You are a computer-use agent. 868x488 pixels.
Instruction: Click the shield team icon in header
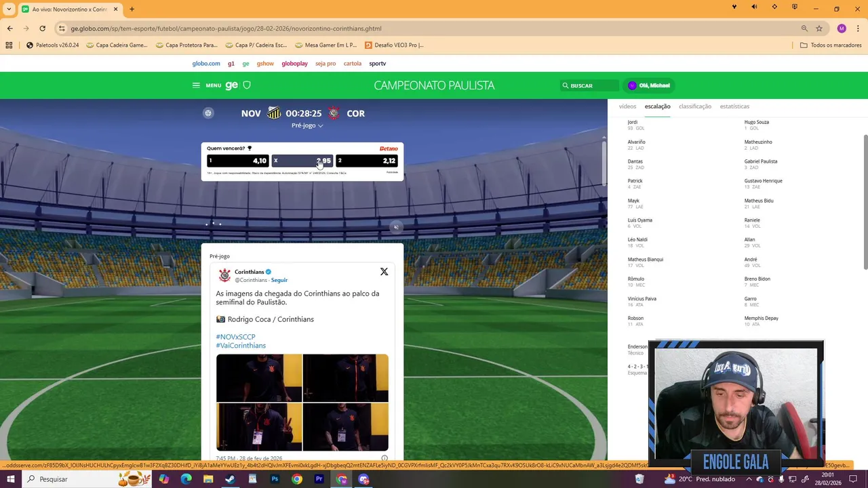pyautogui.click(x=247, y=85)
